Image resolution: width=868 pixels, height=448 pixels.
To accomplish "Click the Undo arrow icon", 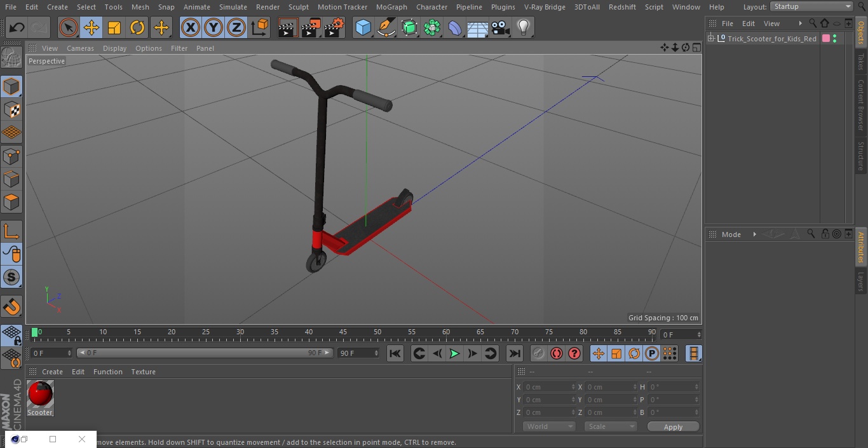I will (x=17, y=27).
